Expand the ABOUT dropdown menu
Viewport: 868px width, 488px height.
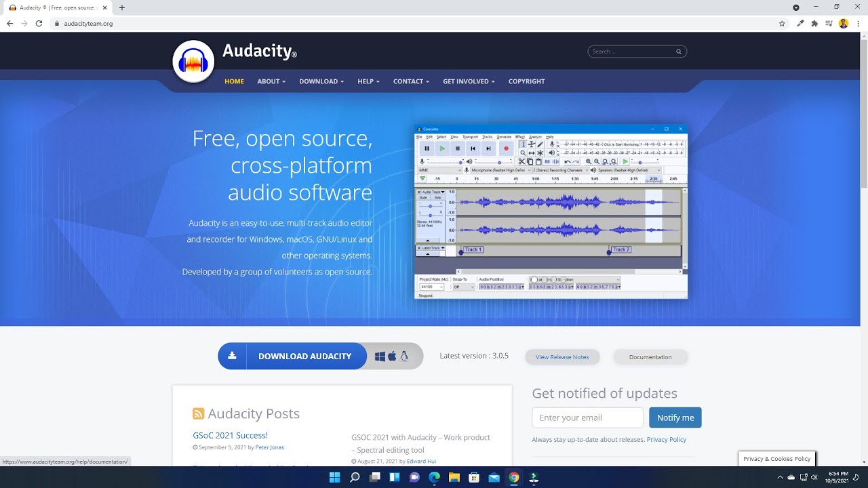pos(271,81)
